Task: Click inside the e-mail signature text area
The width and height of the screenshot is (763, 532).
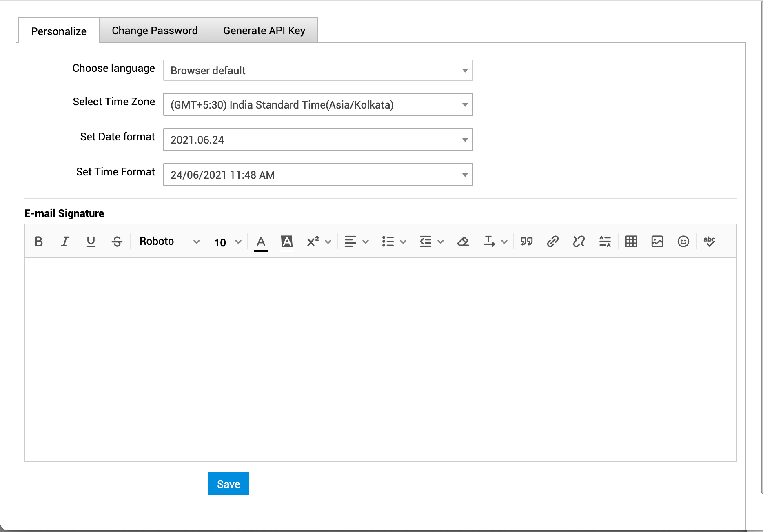Action: (x=380, y=359)
